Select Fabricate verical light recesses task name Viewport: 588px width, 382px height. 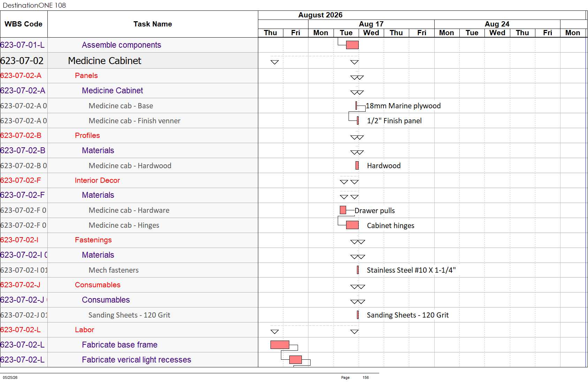(136, 360)
